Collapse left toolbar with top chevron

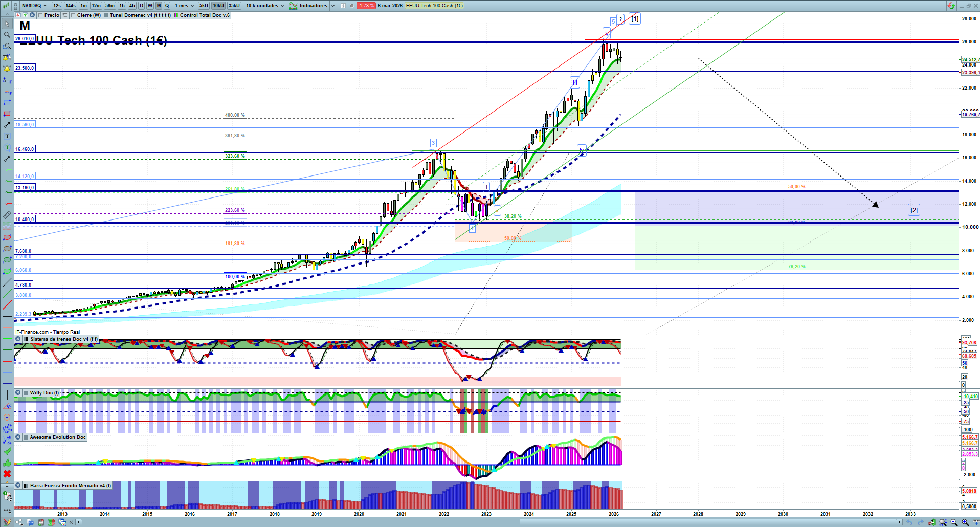7,15
